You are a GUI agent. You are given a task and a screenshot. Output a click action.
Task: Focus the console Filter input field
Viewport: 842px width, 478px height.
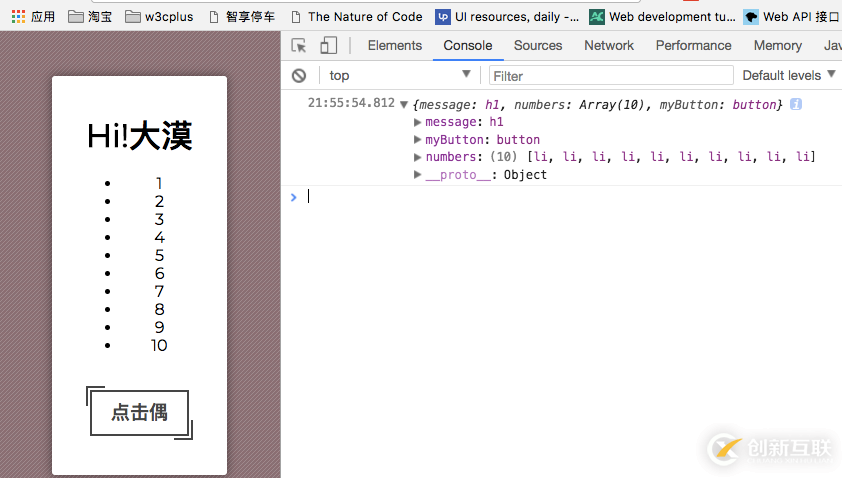coord(611,76)
